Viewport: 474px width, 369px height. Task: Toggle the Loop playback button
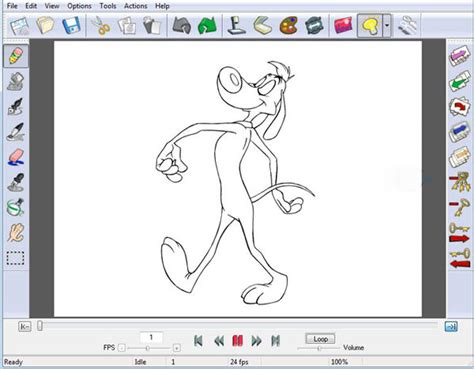320,339
